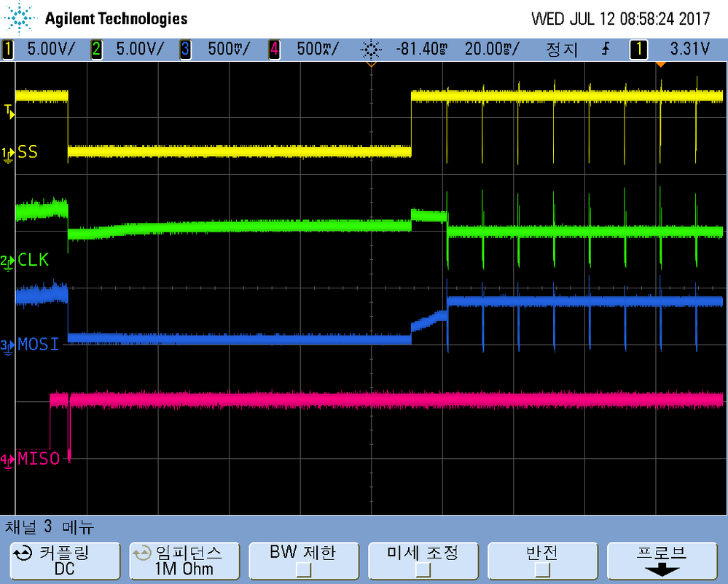Click the Agilent Technologies text

click(x=116, y=18)
